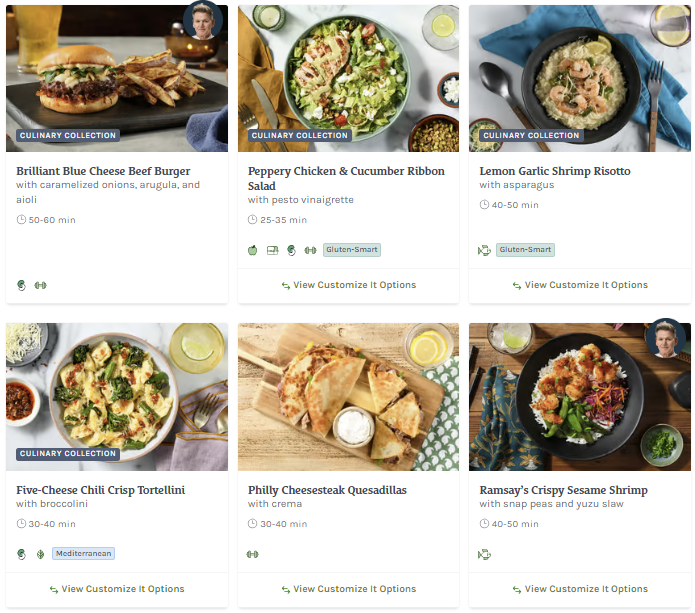Click the chef portrait badge on the sesame shrimp photo

click(x=665, y=339)
